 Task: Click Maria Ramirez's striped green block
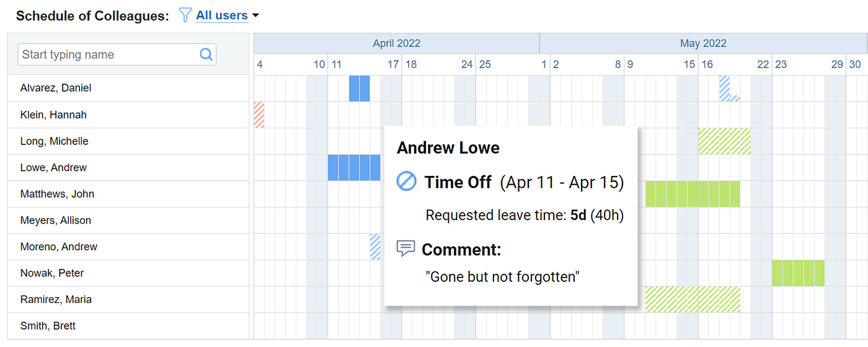coord(693,299)
